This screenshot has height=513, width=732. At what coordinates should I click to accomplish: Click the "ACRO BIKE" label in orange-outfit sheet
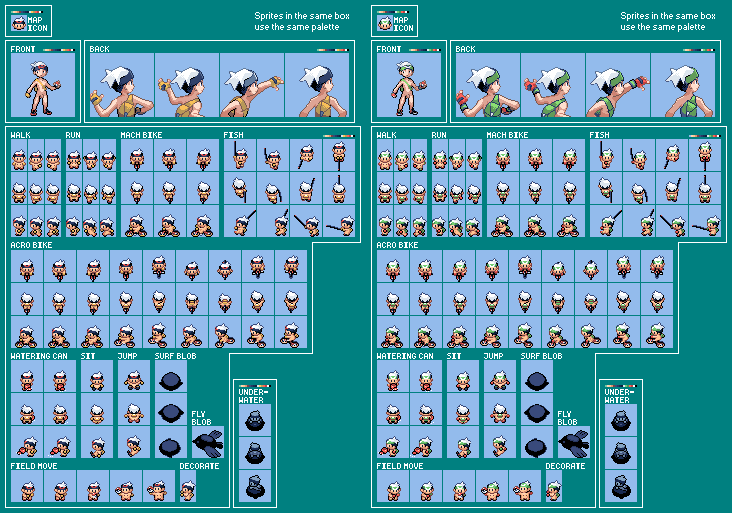31,245
